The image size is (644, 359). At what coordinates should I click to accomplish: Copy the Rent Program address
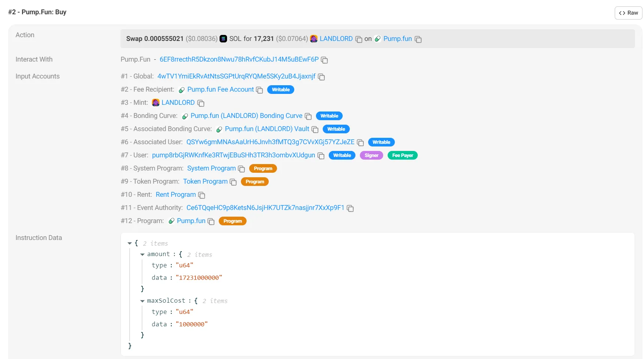202,195
